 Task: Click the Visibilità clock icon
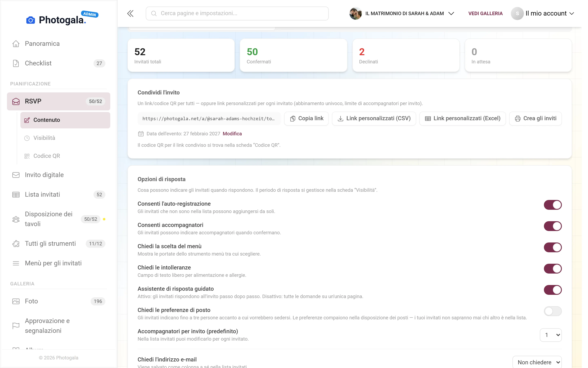point(27,138)
